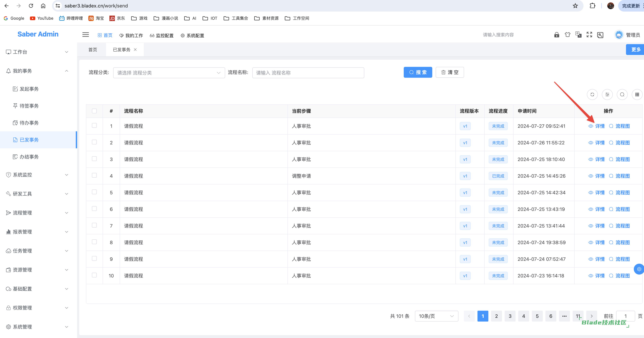Image resolution: width=644 pixels, height=338 pixels.
Task: Check the checkbox for row 10
Action: pyautogui.click(x=94, y=275)
